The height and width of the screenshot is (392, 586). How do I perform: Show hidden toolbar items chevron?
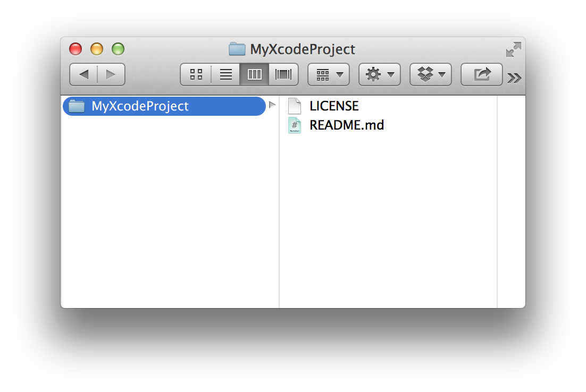514,78
